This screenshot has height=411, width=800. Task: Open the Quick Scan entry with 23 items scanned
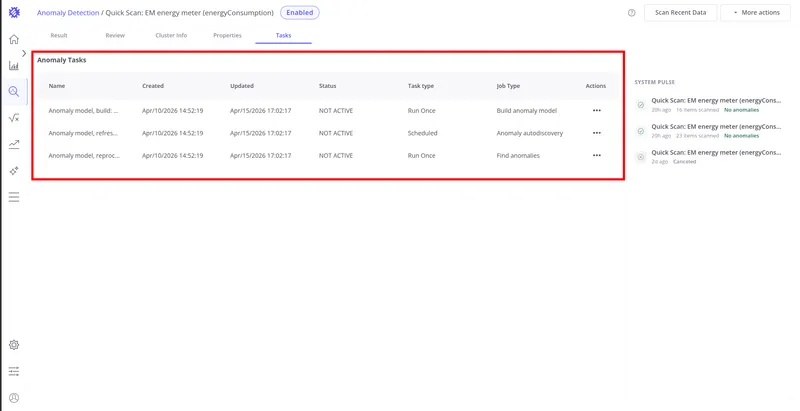(716, 131)
